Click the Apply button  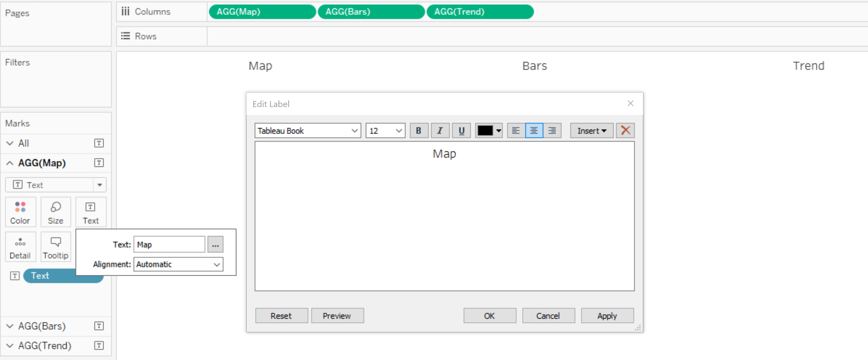pos(607,315)
